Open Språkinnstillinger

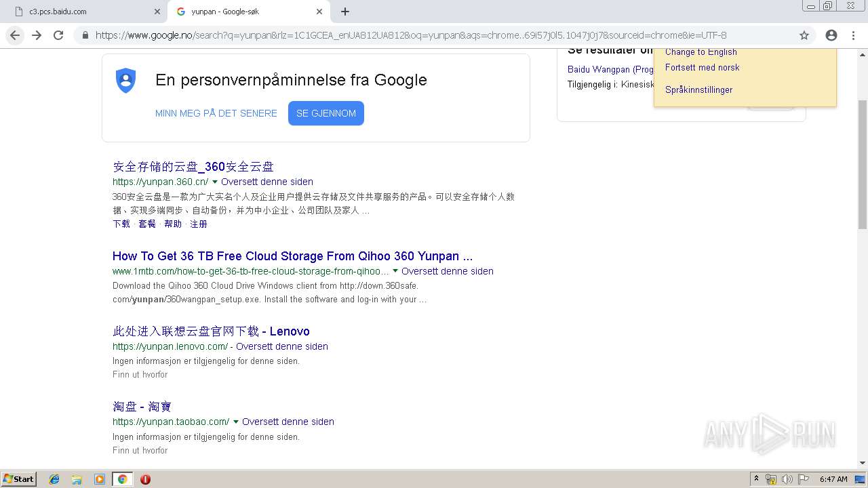coord(699,89)
